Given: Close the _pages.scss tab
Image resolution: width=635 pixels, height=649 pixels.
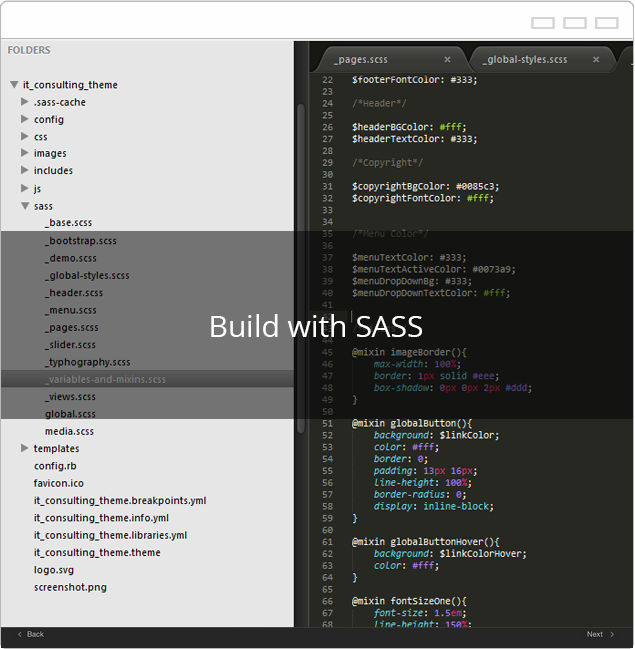Looking at the screenshot, I should pyautogui.click(x=447, y=60).
